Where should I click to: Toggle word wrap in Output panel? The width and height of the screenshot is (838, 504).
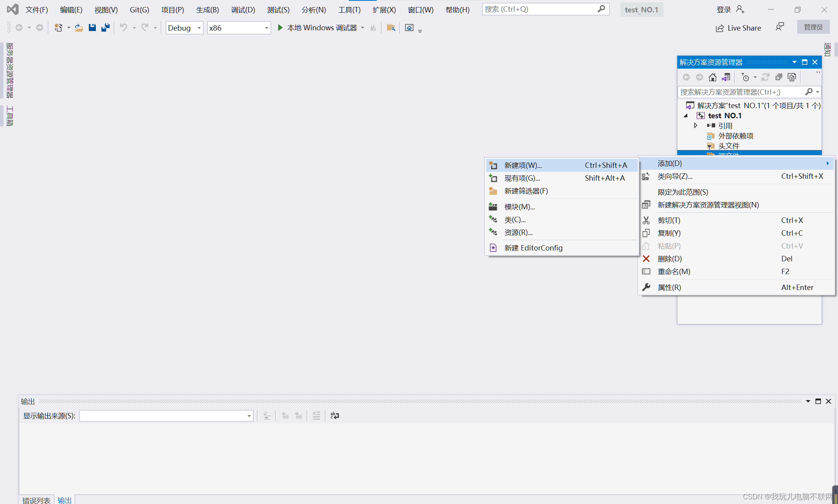pyautogui.click(x=334, y=416)
